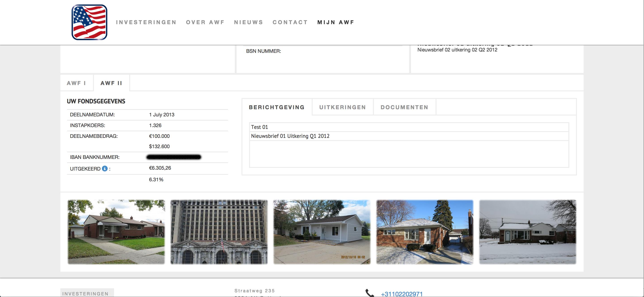Screen dimensions: 644x297
Task: Open Nieuwsbrief 01 Uitkering Q1 2012
Action: (290, 136)
